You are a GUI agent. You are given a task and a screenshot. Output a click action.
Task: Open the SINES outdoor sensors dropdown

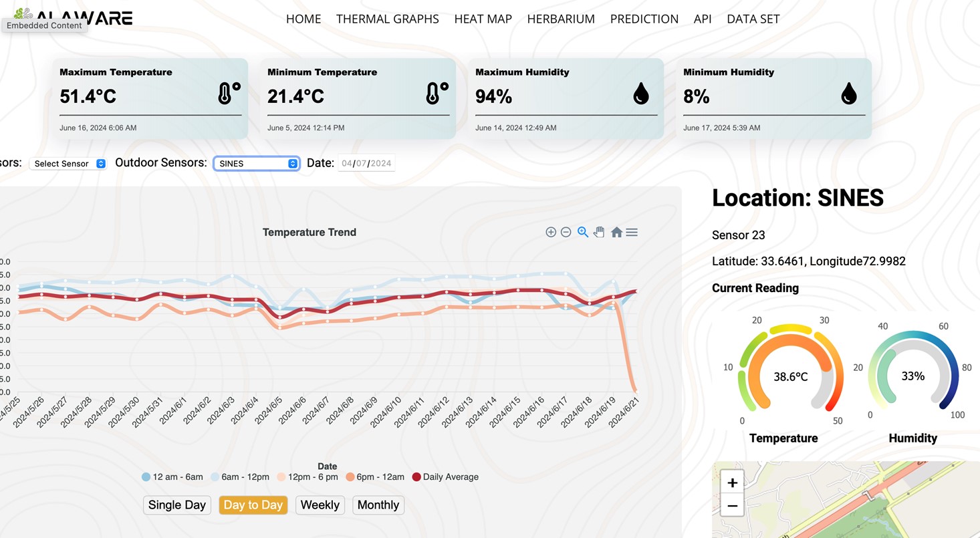coord(257,164)
